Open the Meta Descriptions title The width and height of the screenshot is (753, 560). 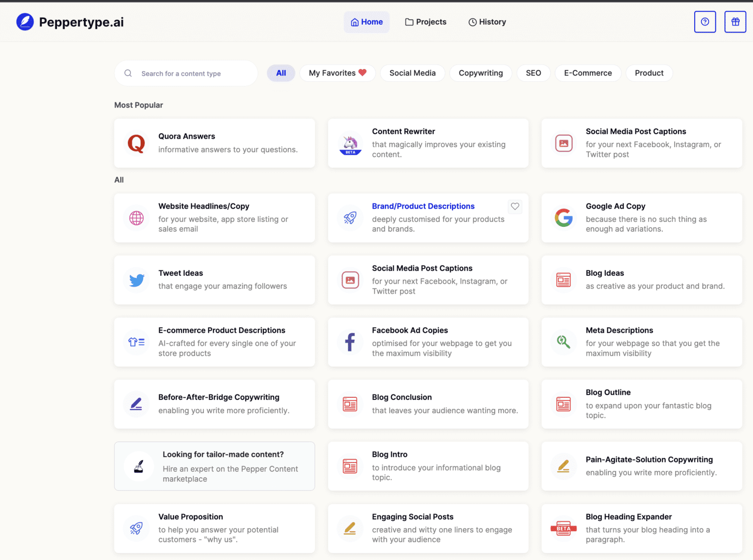619,330
